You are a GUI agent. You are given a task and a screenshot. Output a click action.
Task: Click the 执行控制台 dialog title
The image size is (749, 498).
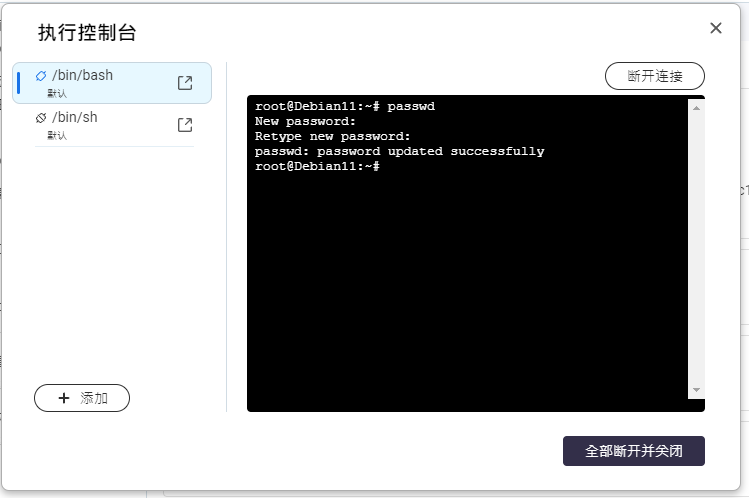point(87,33)
